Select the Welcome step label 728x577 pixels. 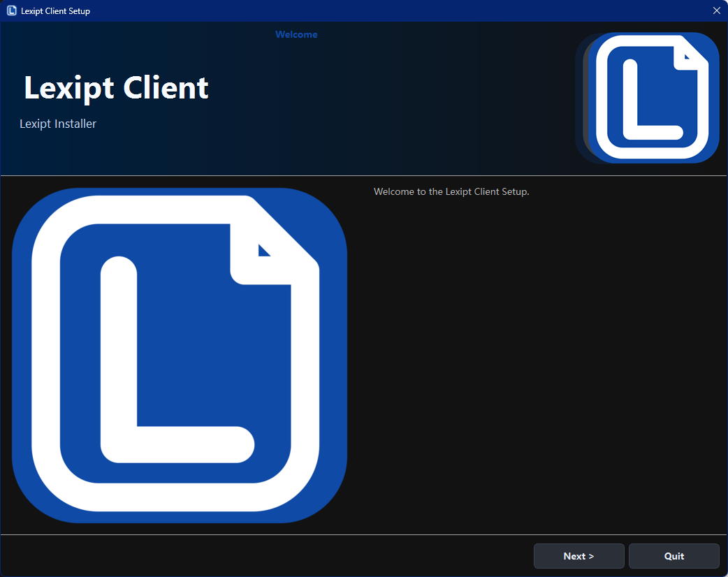point(296,34)
